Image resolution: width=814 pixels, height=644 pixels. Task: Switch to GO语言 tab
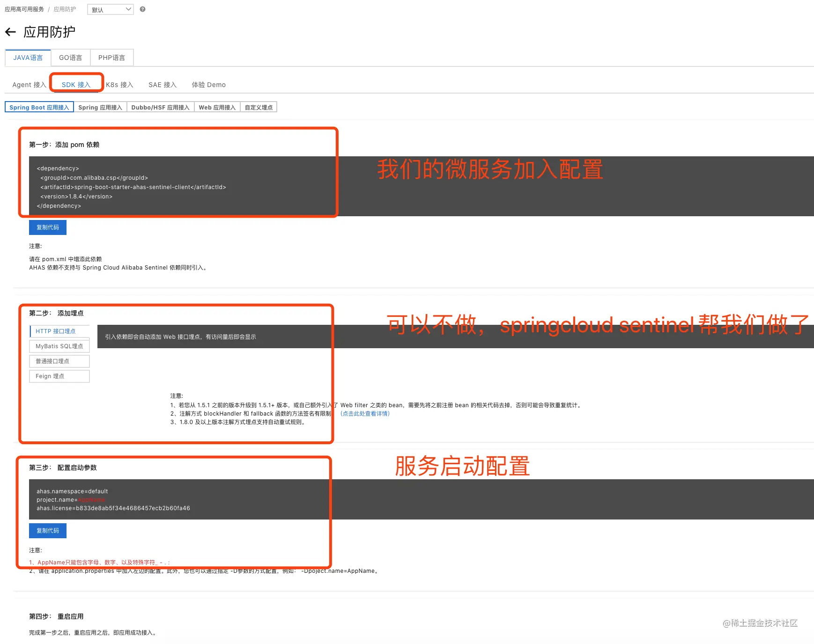click(x=70, y=58)
